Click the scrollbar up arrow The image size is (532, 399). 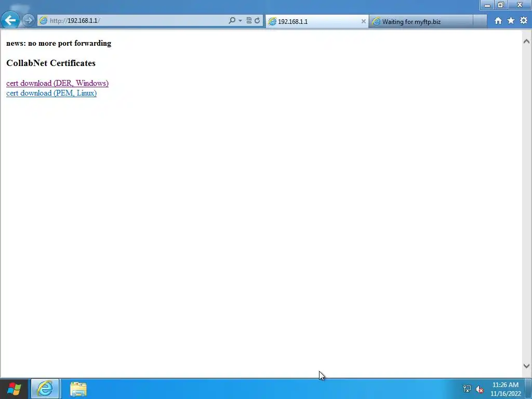click(x=526, y=42)
